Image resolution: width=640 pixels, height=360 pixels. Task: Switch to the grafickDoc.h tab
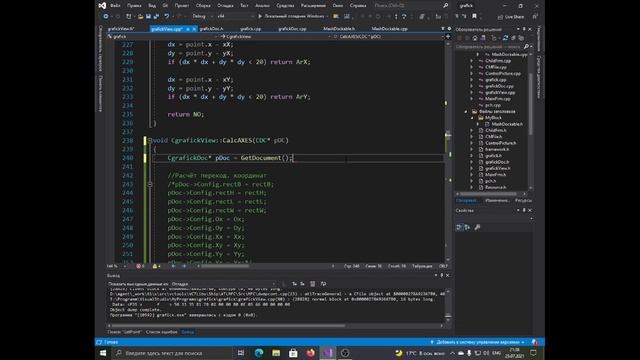pos(211,29)
